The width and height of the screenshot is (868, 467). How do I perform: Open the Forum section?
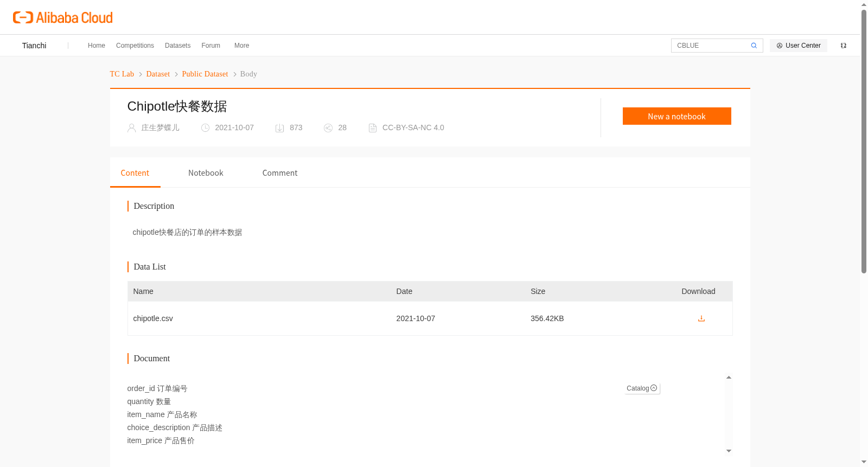coord(211,46)
